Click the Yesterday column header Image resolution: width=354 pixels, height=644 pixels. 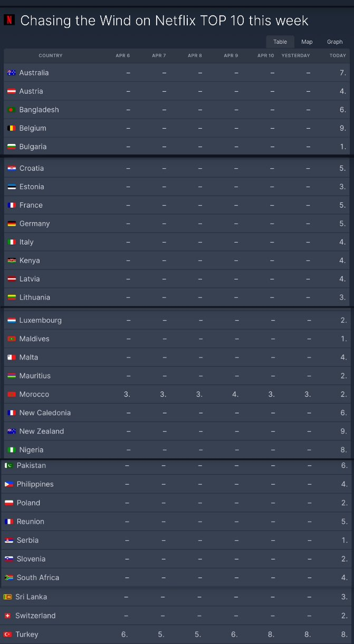point(295,55)
